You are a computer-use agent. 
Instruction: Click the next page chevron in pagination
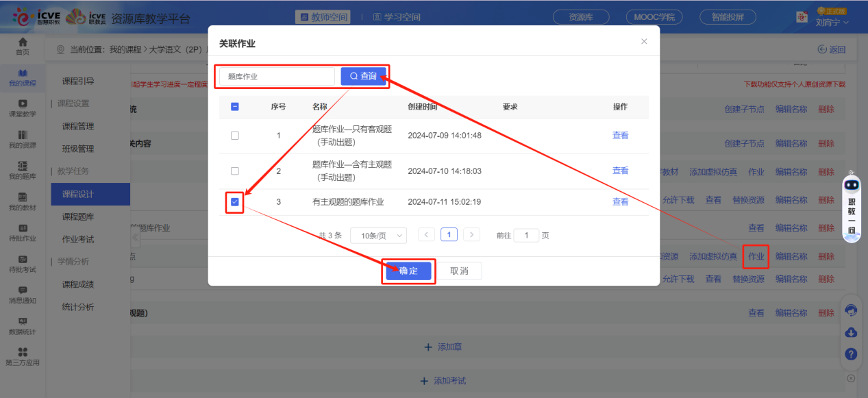pos(471,235)
